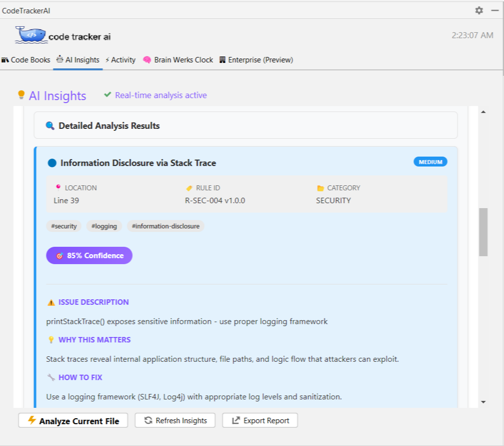Screen dimensions: 504x446
Task: Switch to the Code Books tab
Action: (27, 59)
